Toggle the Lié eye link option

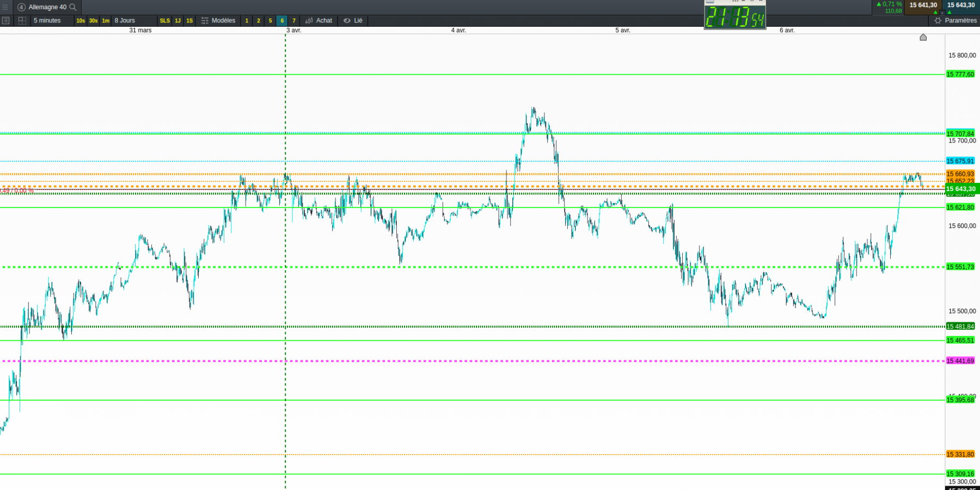(x=352, y=21)
